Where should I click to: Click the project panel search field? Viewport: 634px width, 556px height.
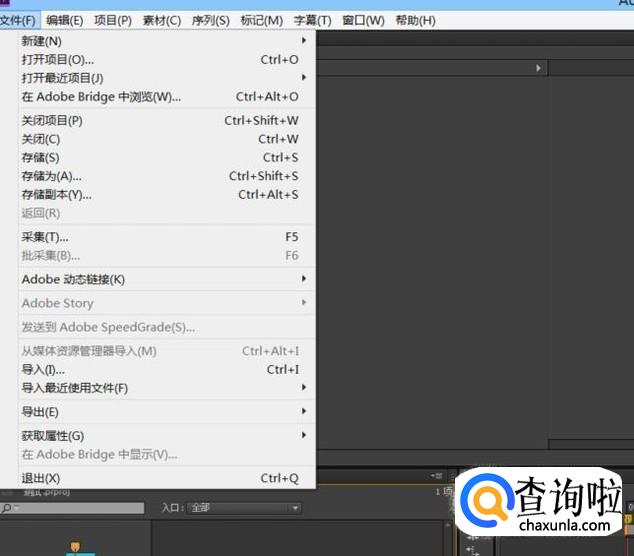click(72, 508)
